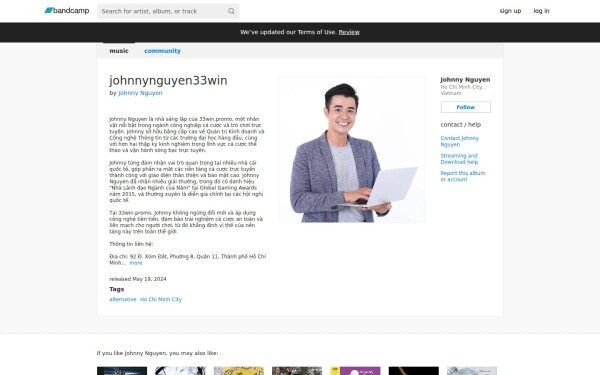The width and height of the screenshot is (600, 375).
Task: Open the sign up link
Action: (510, 11)
